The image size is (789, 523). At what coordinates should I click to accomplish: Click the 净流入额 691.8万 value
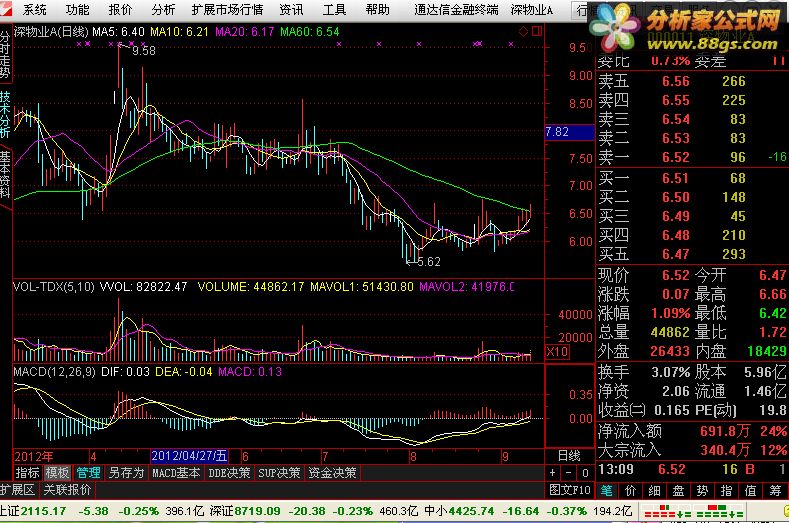725,431
